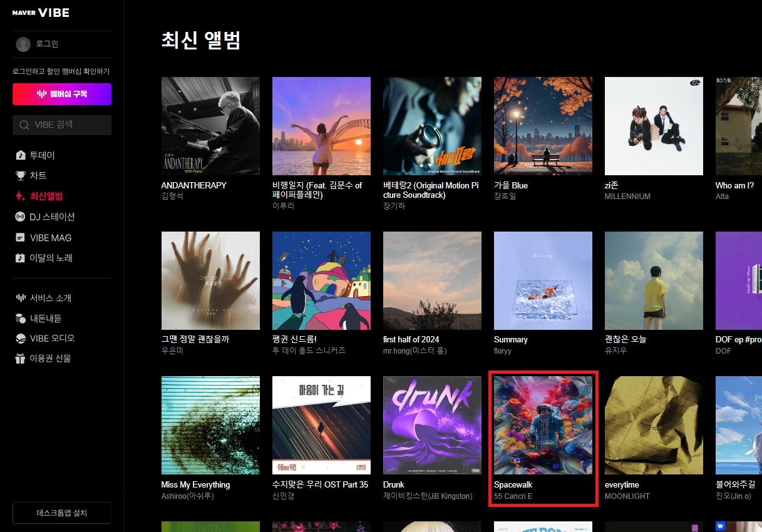Click the 내돈내듣 coins icon
The width and height of the screenshot is (762, 532).
[x=21, y=318]
